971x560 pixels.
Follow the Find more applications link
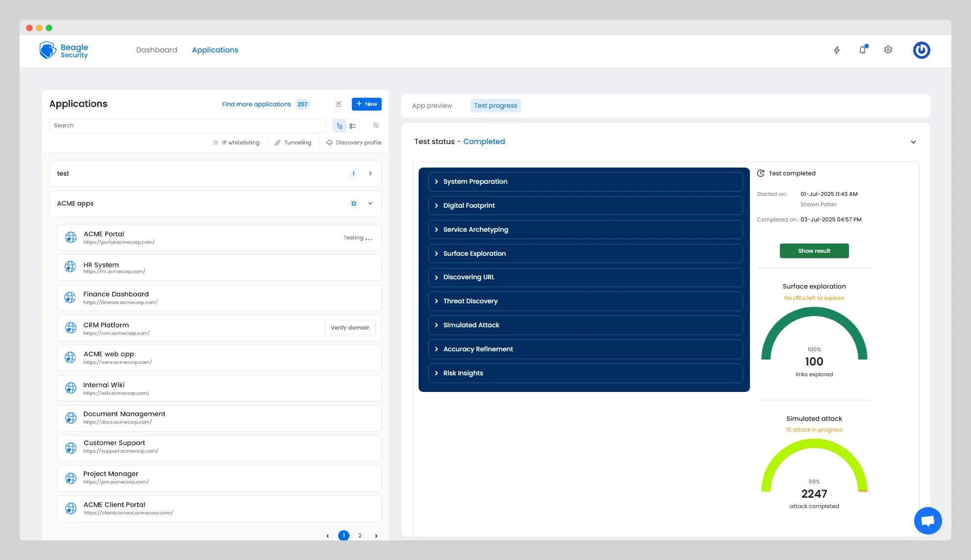[x=256, y=104]
